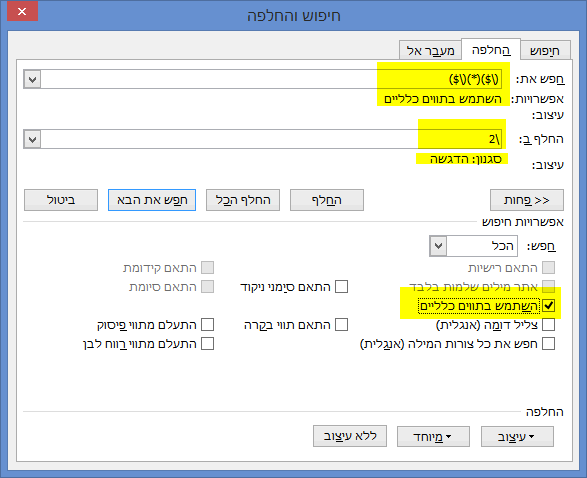587x478 pixels.
Task: Select the החלפה tab
Action: point(491,49)
